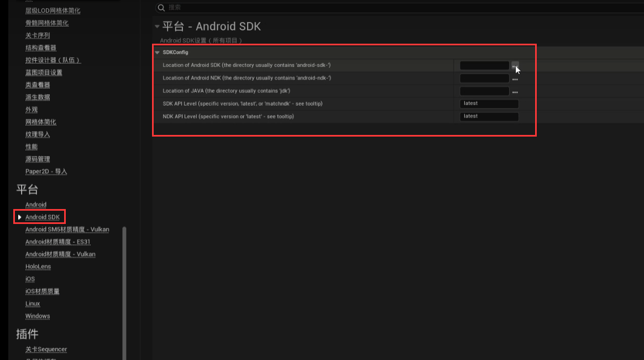Open Android SM5材质精度 - Vulkan settings

pos(67,229)
